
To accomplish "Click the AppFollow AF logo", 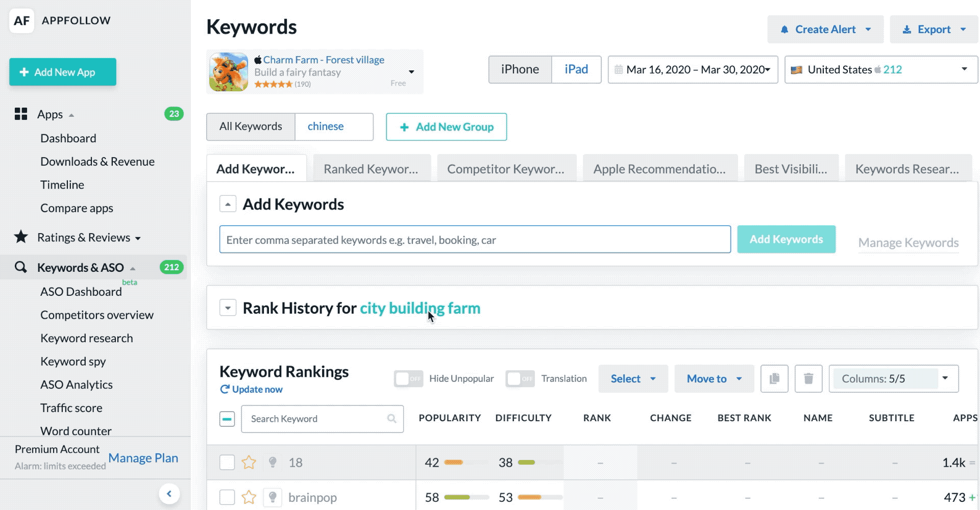I will [x=21, y=21].
